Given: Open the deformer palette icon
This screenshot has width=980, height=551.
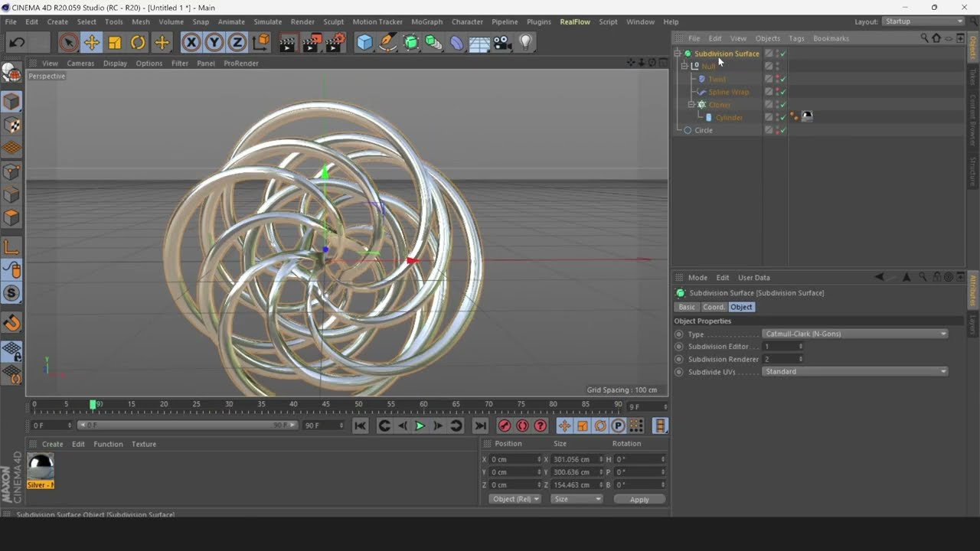Looking at the screenshot, I should [x=457, y=43].
